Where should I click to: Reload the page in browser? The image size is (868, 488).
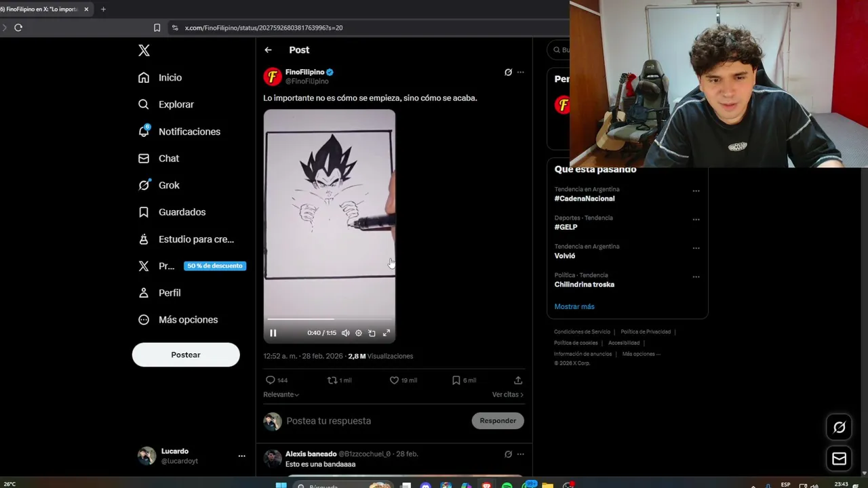coord(18,28)
